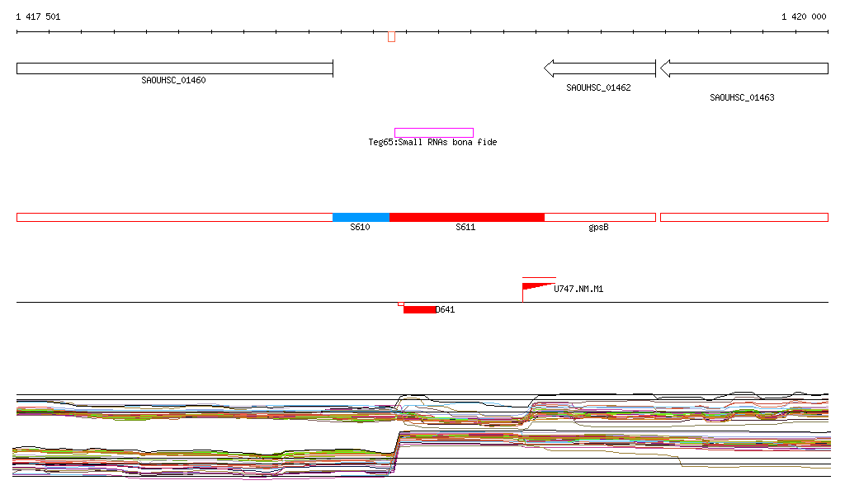Click the gpsB text label
The width and height of the screenshot is (845, 504).
tap(598, 227)
